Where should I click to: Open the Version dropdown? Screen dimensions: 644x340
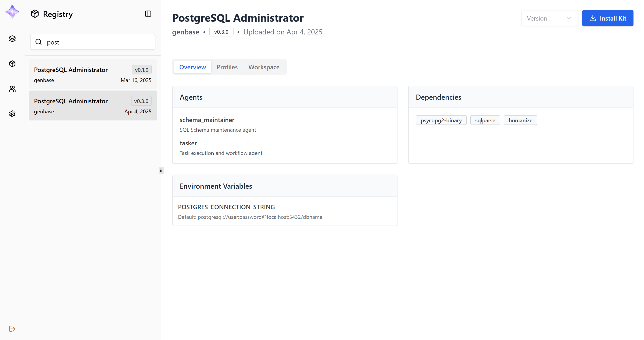550,18
